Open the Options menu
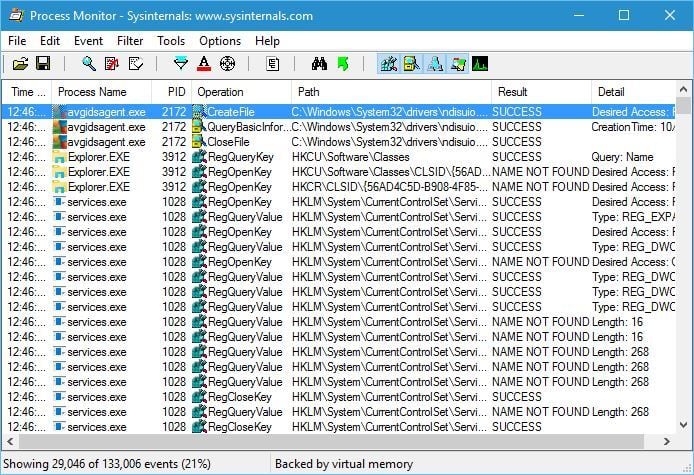 point(220,41)
